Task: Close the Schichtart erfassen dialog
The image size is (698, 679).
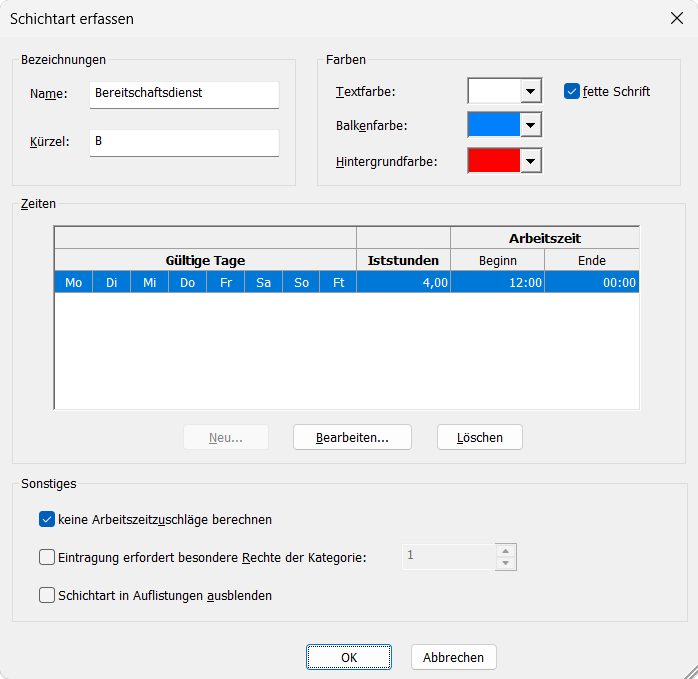Action: pyautogui.click(x=677, y=18)
